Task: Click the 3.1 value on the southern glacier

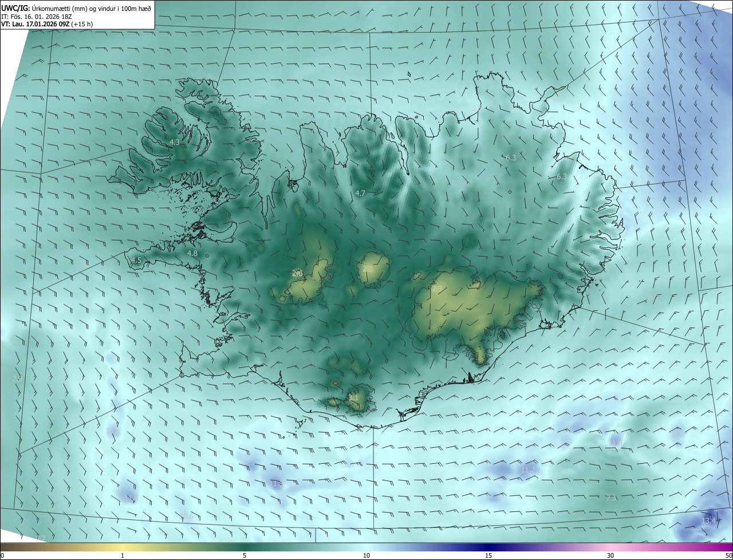Action: pos(353,397)
